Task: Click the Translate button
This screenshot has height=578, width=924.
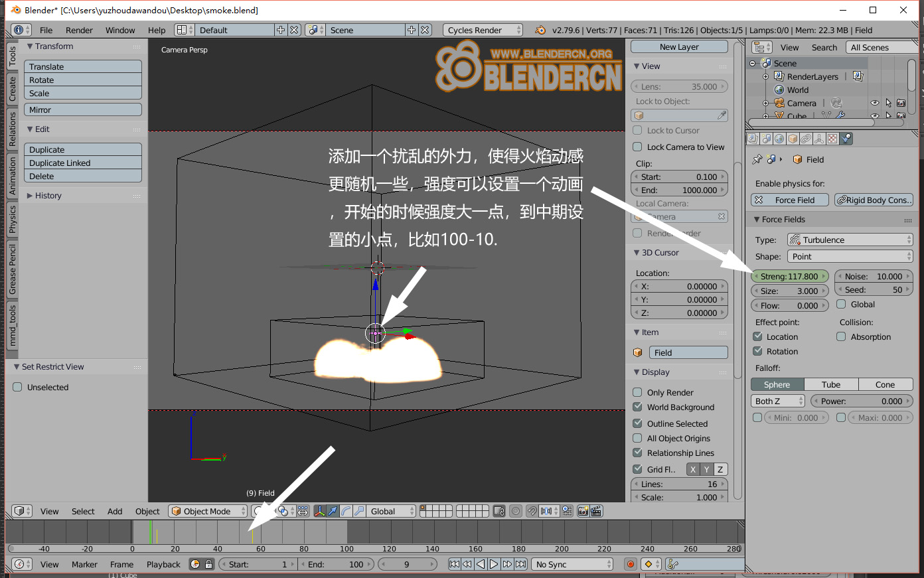Action: click(x=83, y=66)
